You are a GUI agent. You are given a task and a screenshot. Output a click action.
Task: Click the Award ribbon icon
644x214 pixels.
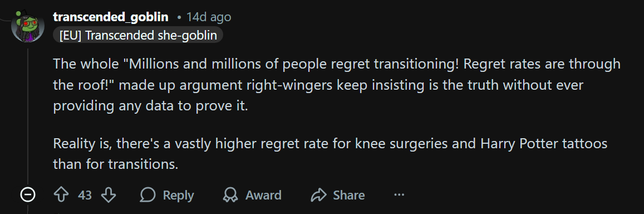click(230, 194)
